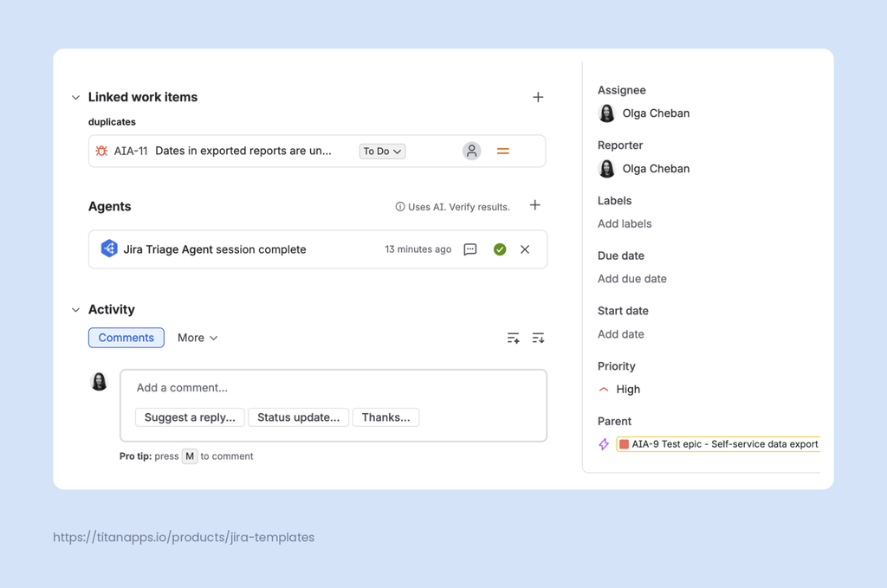Viewport: 887px width, 588px height.
Task: Click Add labels field
Action: click(x=625, y=224)
